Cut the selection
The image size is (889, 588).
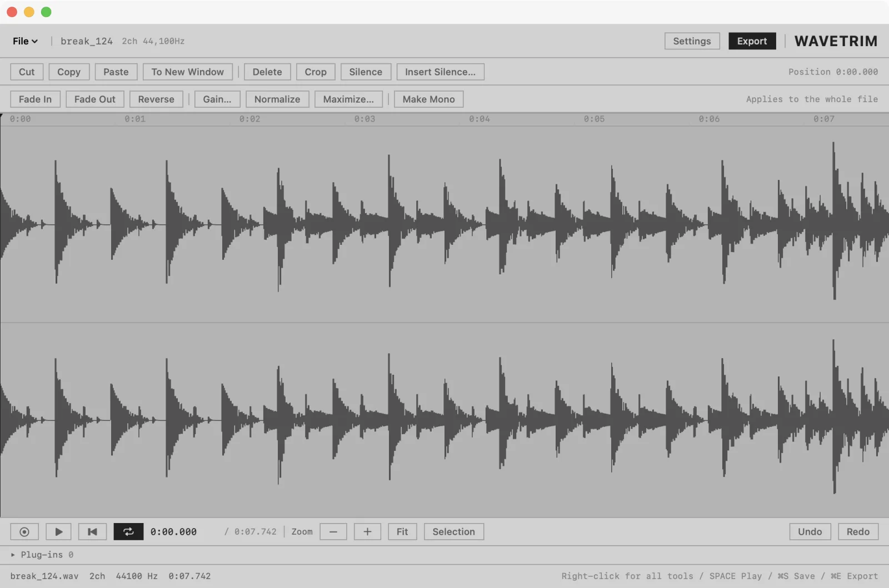tap(27, 72)
